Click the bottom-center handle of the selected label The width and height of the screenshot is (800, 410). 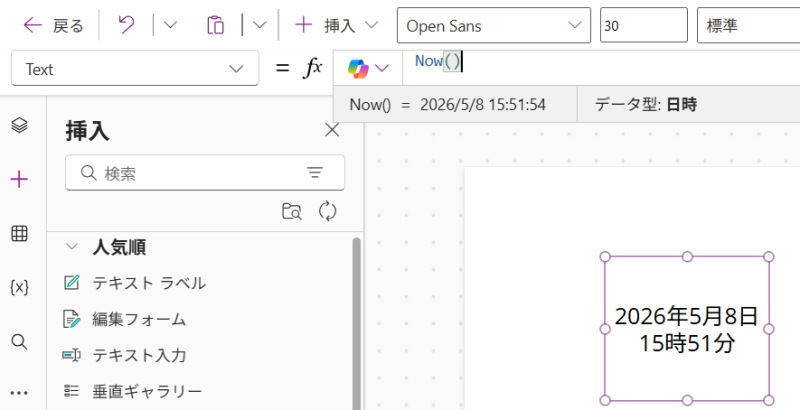coord(687,400)
